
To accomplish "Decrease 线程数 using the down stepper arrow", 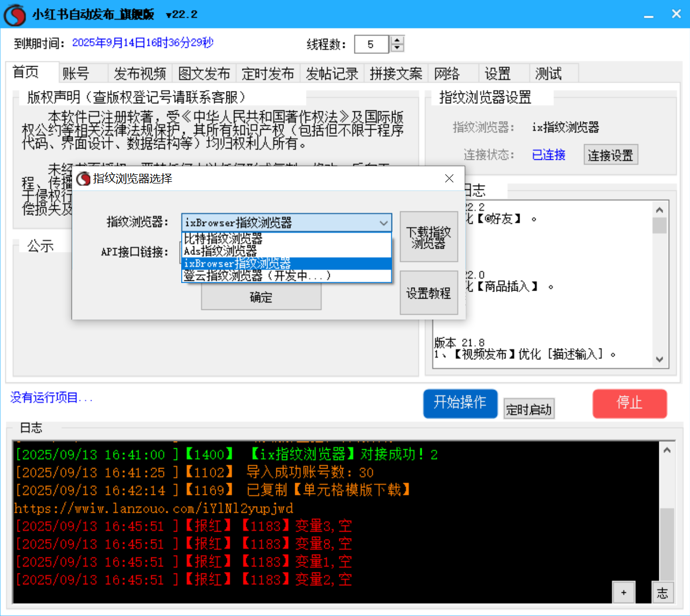I will pos(396,48).
